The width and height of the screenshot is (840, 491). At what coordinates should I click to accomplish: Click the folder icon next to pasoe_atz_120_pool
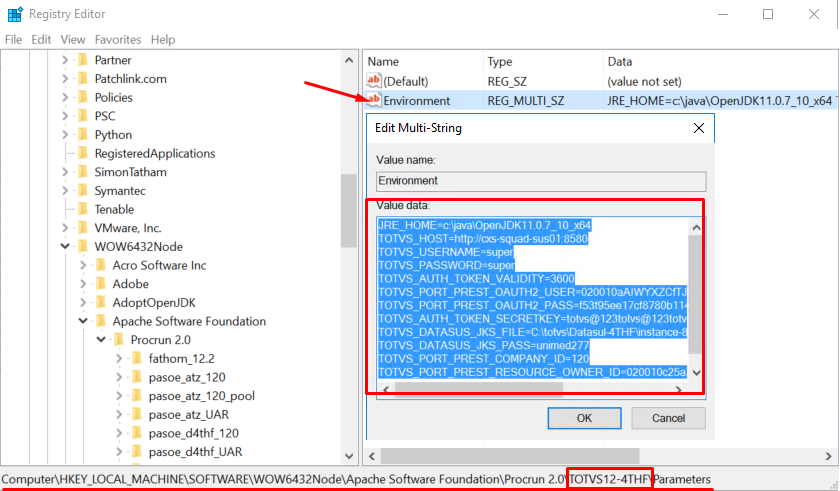(x=137, y=396)
